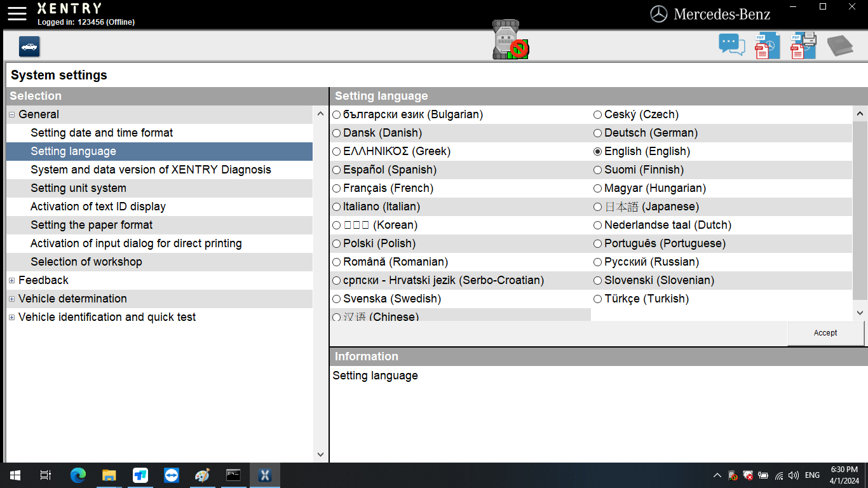Click the blue vehicle icon in toolbar
The image size is (868, 488).
click(x=29, y=47)
